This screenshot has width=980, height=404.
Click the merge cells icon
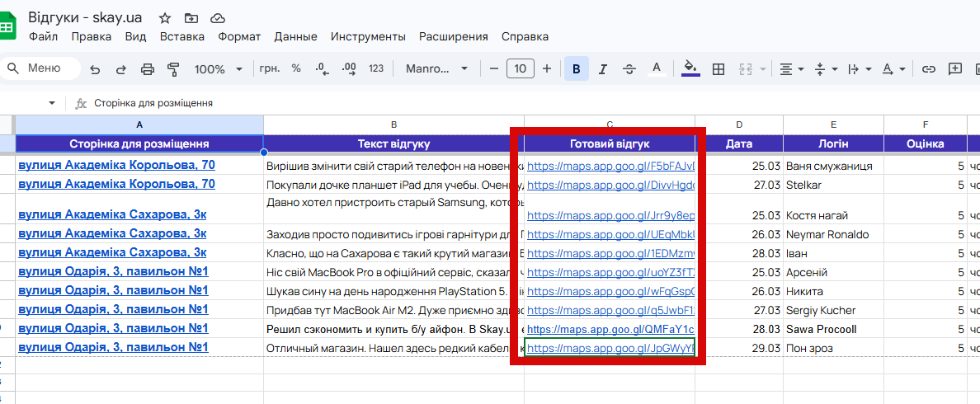pos(744,68)
